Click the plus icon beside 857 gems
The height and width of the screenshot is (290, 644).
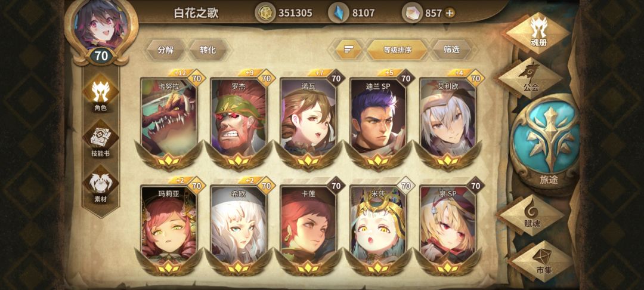tap(450, 13)
